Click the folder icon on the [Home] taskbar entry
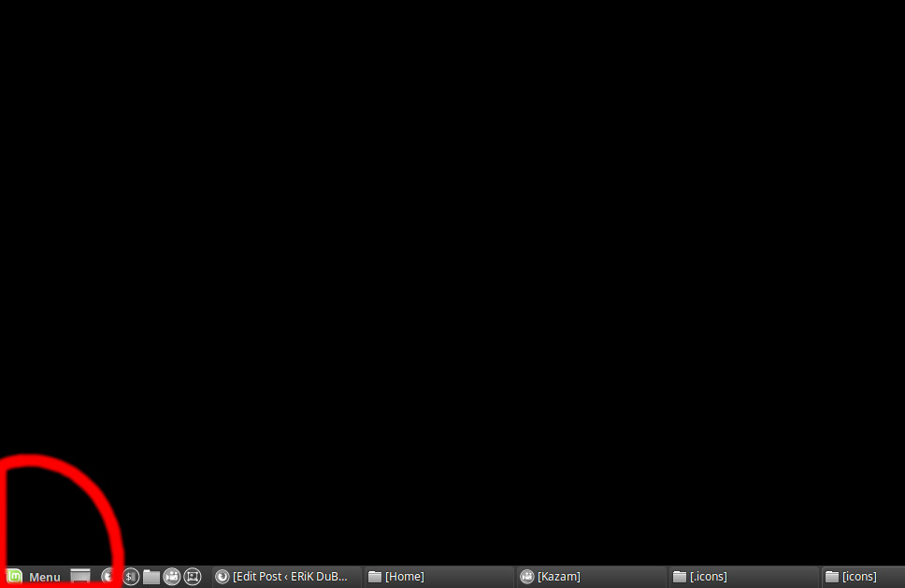 [x=375, y=576]
